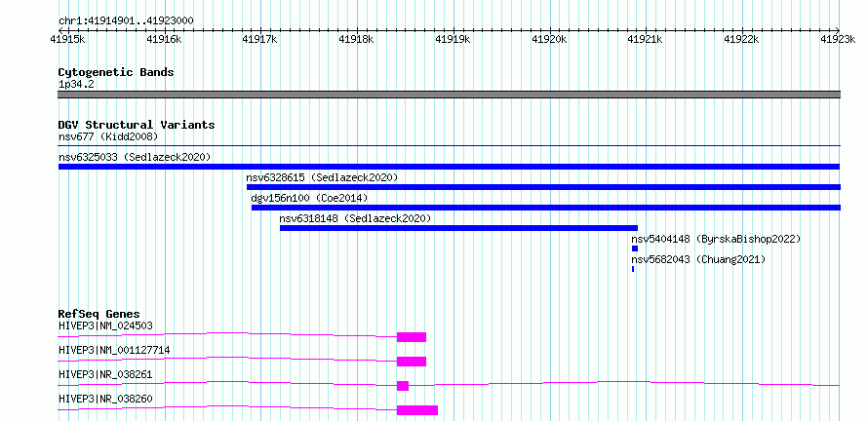Image resolution: width=868 pixels, height=421 pixels.
Task: Open the HIVEP3|NR_038260 transcript label
Action: tap(105, 399)
